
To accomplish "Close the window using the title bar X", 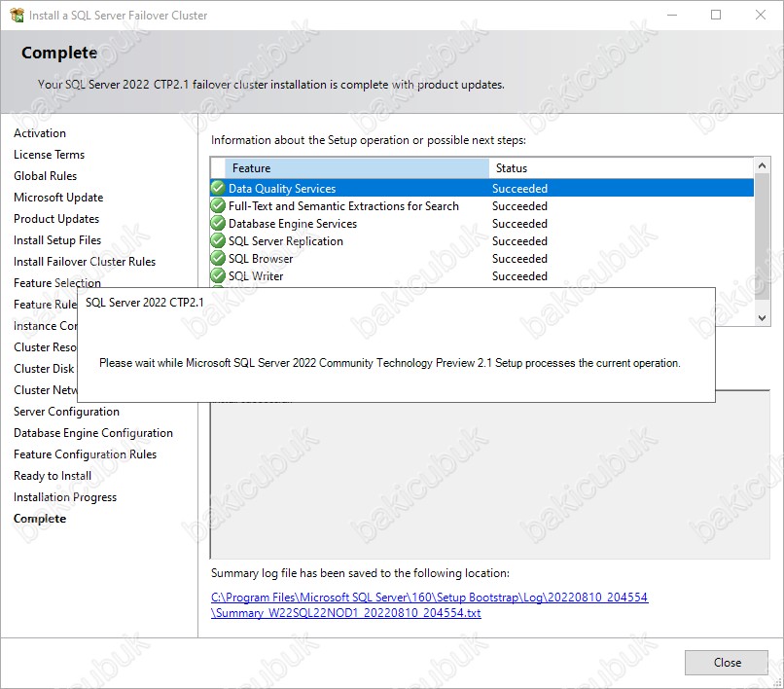I will 761,15.
